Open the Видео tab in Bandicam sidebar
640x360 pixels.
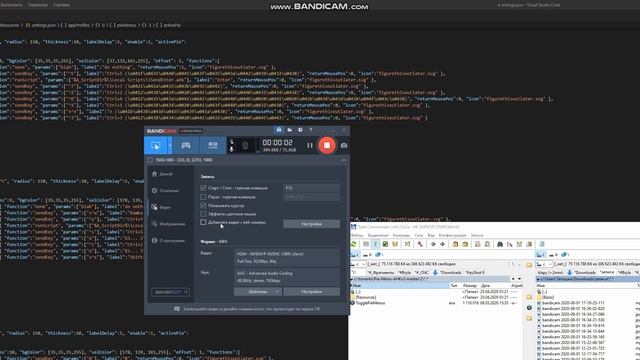coord(161,207)
